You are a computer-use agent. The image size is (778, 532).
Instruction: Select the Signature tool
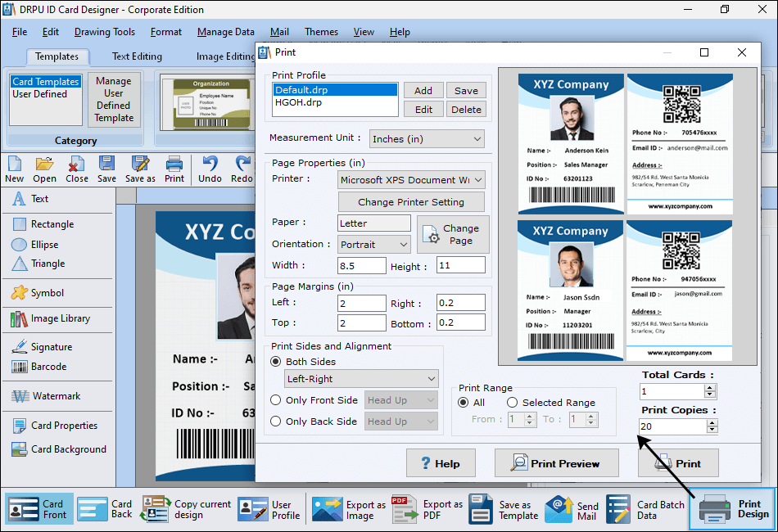pyautogui.click(x=42, y=346)
